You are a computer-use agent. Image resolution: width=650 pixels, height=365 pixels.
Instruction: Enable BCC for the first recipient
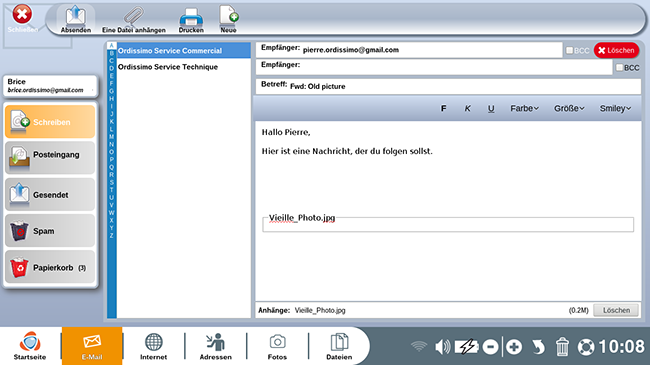(x=570, y=50)
